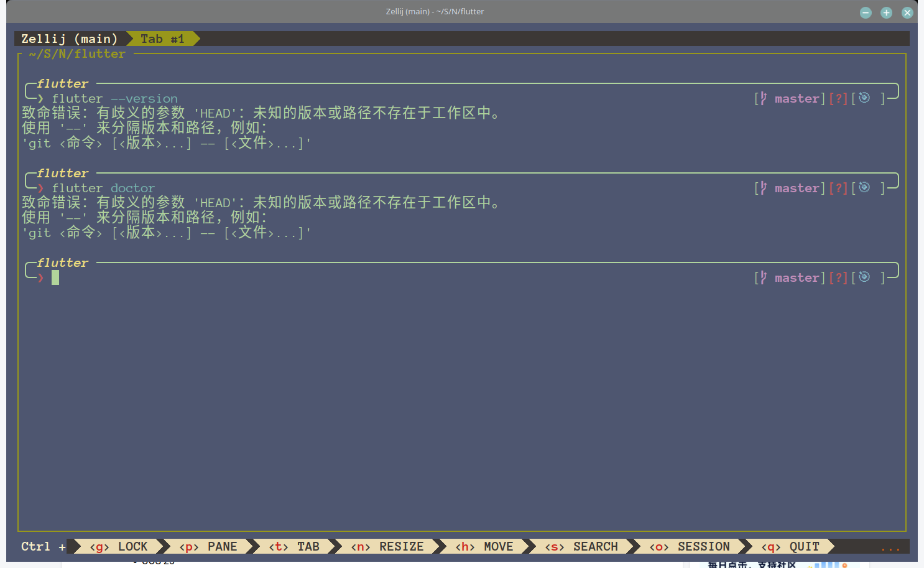Screen dimensions: 924x568
Task: Click the QUIT button in status bar
Action: pyautogui.click(x=790, y=546)
